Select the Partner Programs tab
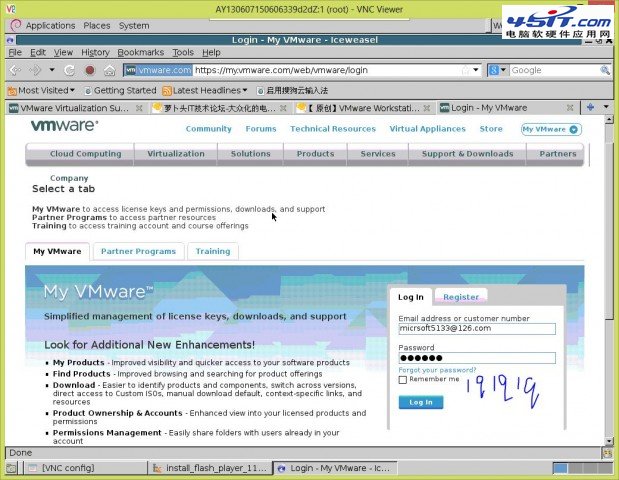 click(139, 251)
